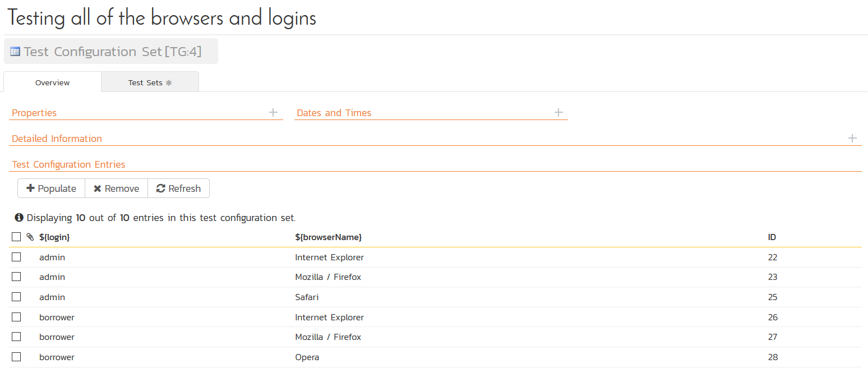Switch to the Test Sets tab
This screenshot has height=368, width=868.
pyautogui.click(x=150, y=82)
